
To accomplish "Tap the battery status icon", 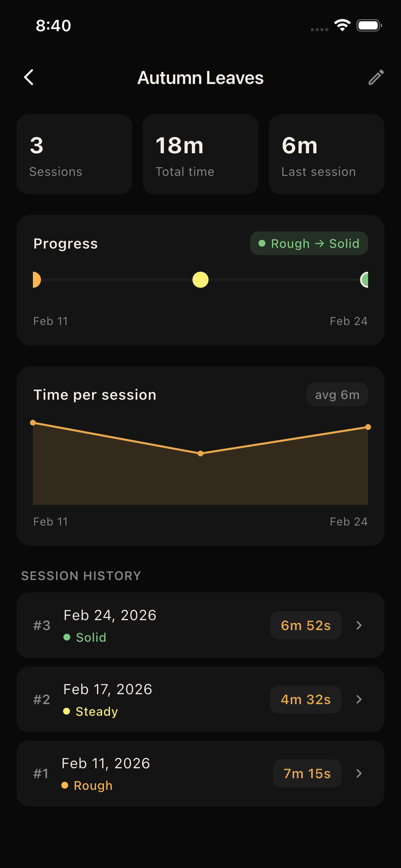I will coord(369,25).
